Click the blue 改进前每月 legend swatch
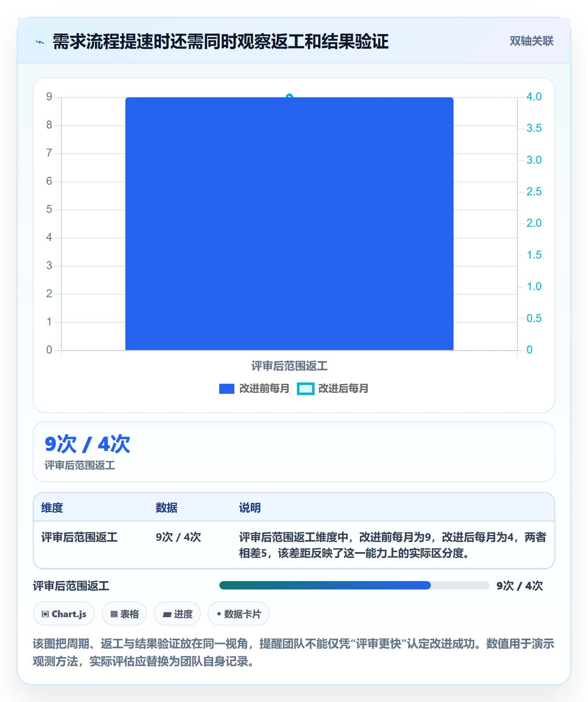588x702 pixels. [x=227, y=389]
